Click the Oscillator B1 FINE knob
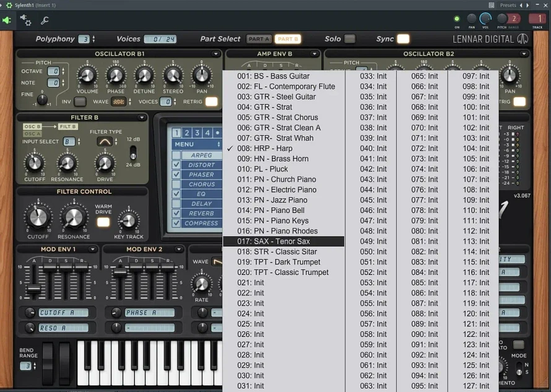The image size is (551, 392). pos(42,100)
